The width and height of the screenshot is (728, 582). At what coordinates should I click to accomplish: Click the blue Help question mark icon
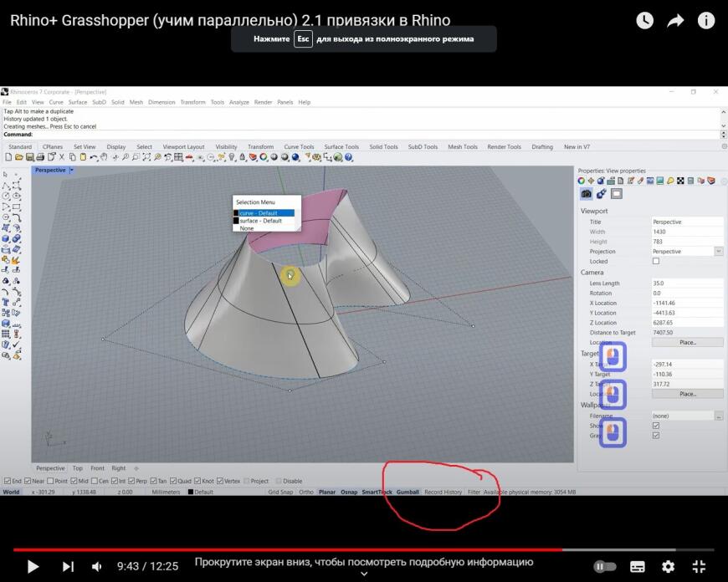[x=348, y=157]
